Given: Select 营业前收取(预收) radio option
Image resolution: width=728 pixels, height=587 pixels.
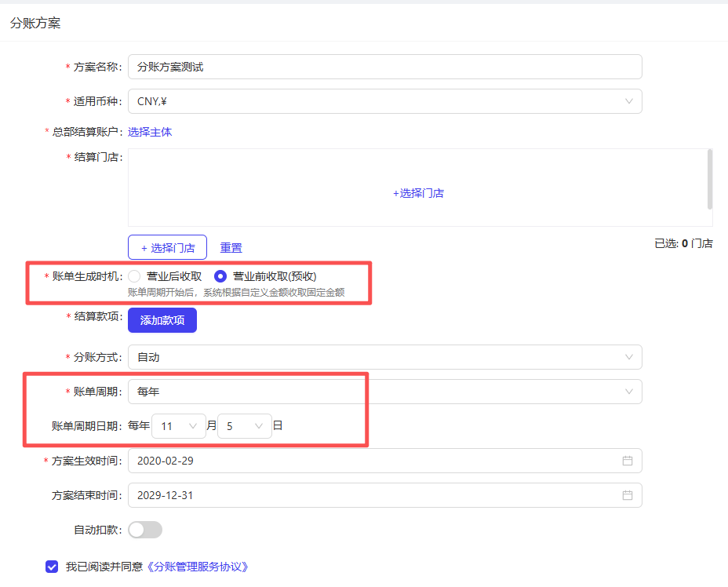Looking at the screenshot, I should [220, 276].
